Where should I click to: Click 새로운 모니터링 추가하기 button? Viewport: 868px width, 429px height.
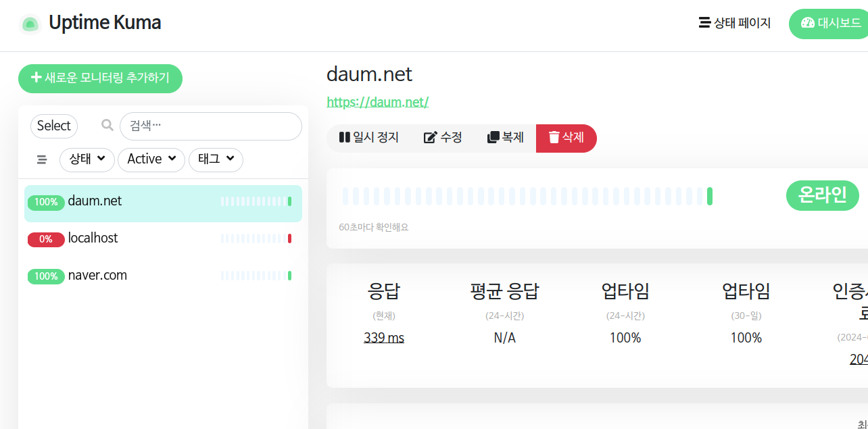pyautogui.click(x=100, y=78)
